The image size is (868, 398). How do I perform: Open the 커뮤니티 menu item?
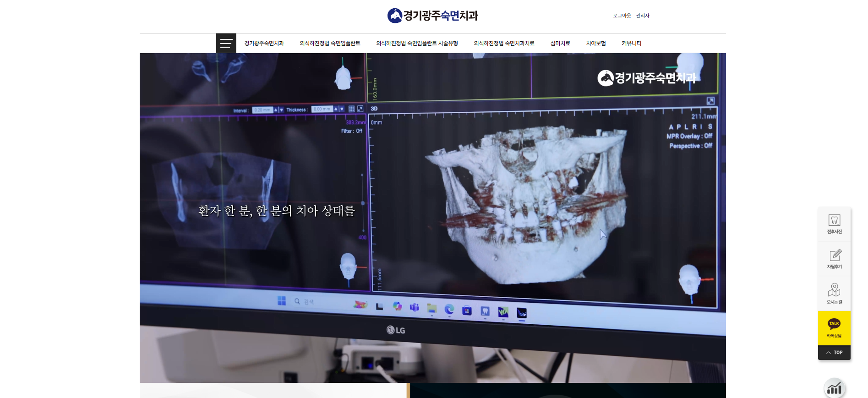click(x=631, y=44)
